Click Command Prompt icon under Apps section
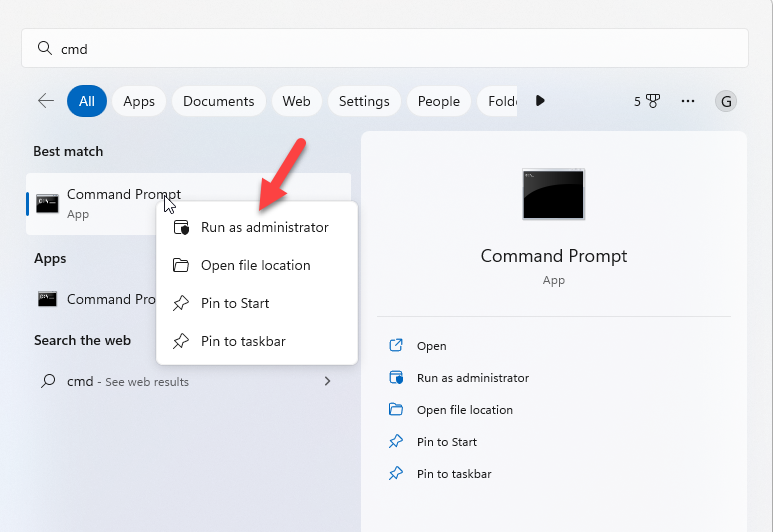Image resolution: width=773 pixels, height=532 pixels. (x=47, y=299)
